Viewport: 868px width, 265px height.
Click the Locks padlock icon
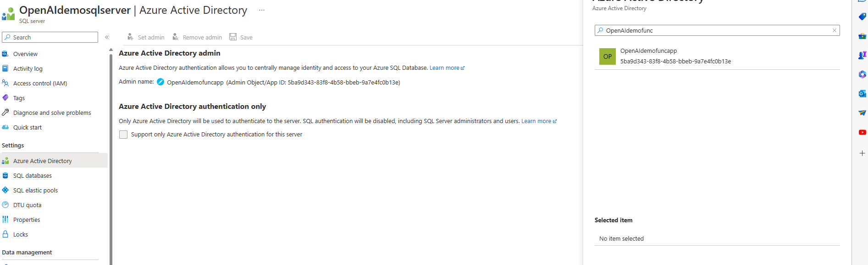pyautogui.click(x=5, y=234)
